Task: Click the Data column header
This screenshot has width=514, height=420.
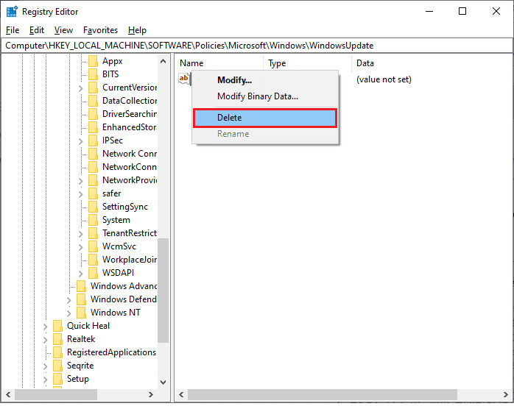Action: pos(432,63)
